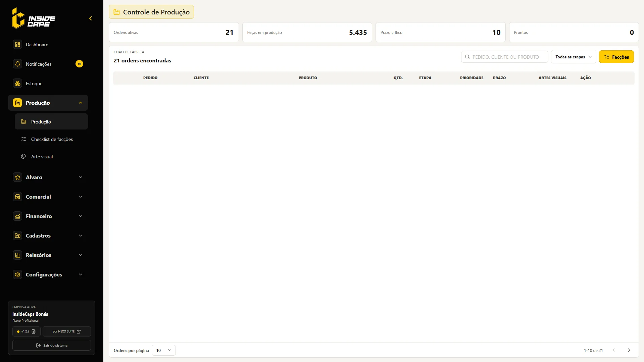Click Sair do sistema button

coord(52,345)
